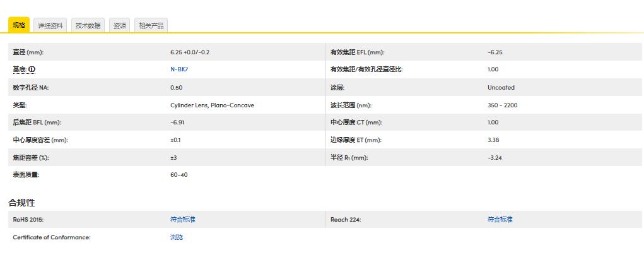Click the 半径 R1 value -3.24
Screen dimensions: 644x262
[x=495, y=157]
